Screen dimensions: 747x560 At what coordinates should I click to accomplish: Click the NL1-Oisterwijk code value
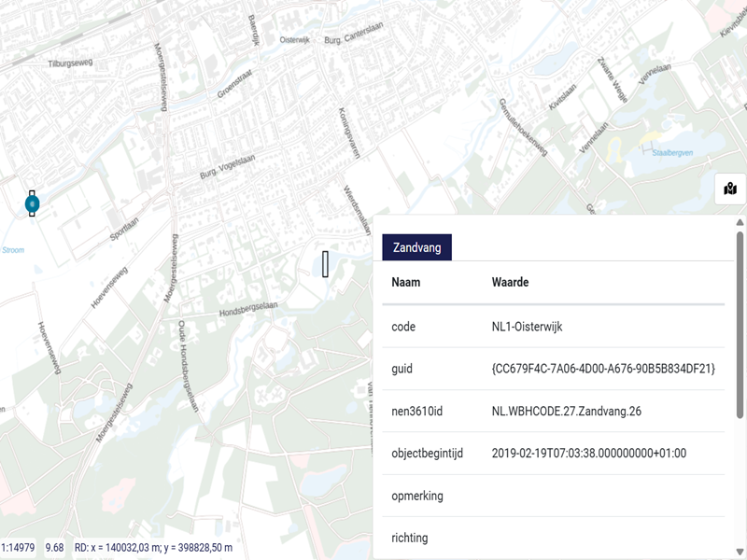pyautogui.click(x=528, y=328)
